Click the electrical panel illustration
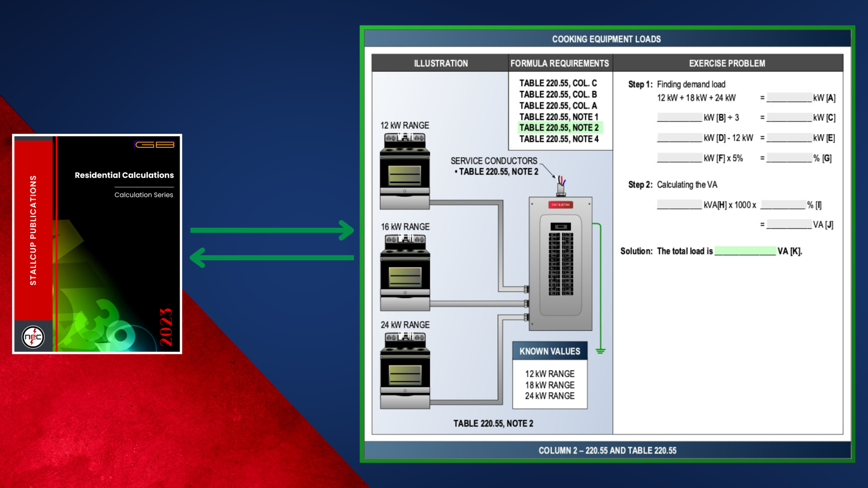Viewport: 868px width, 488px height. [x=561, y=264]
